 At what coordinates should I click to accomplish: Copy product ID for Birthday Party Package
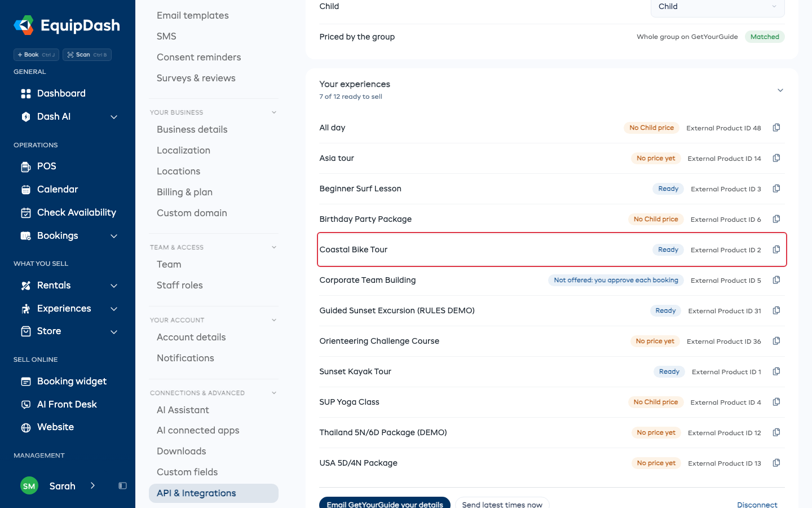(776, 219)
